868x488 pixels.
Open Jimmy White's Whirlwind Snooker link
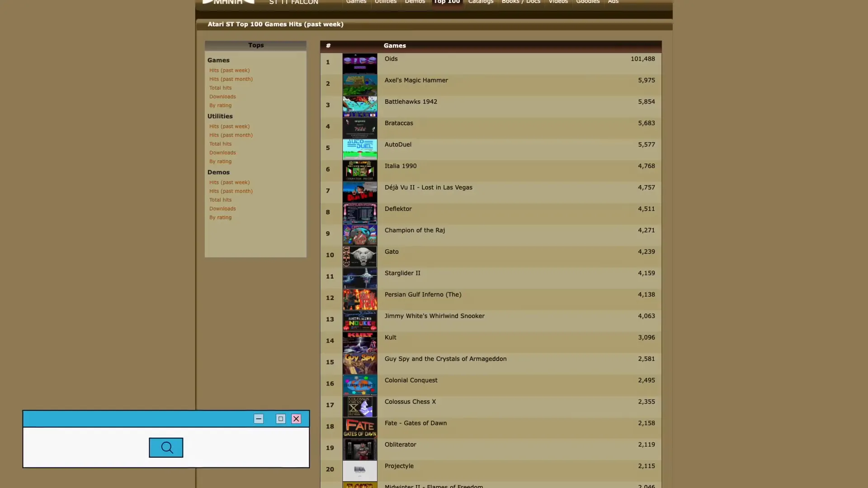tap(434, 316)
